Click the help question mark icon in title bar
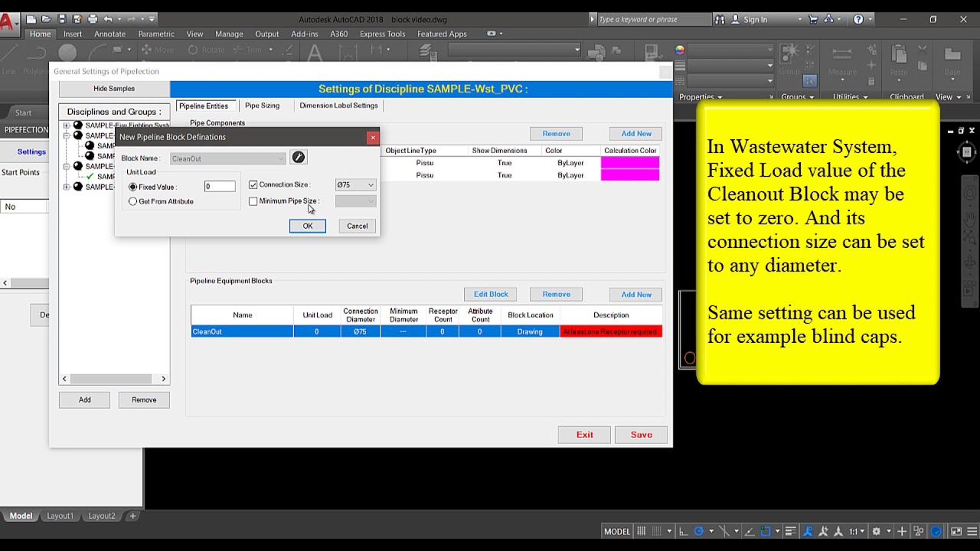The image size is (980, 551). point(858,19)
